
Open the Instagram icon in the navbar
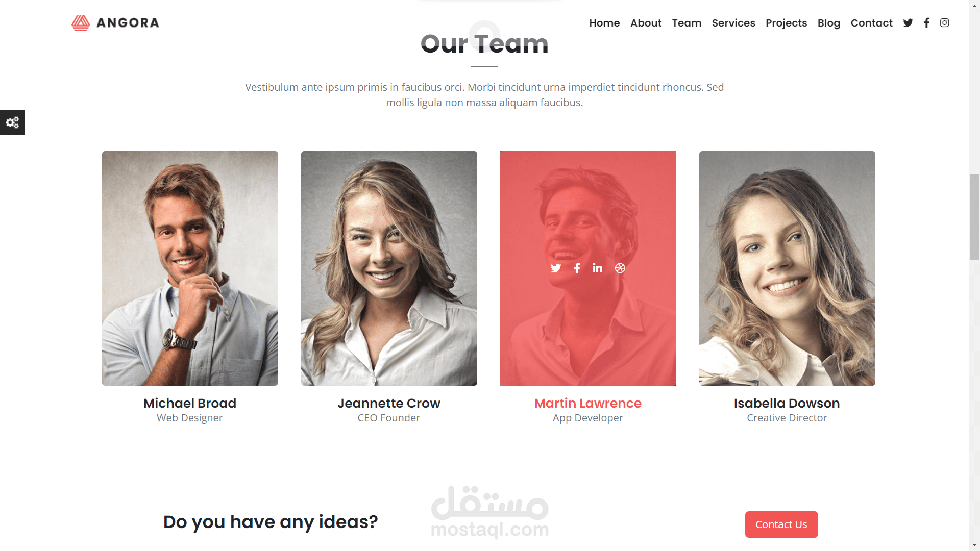(x=945, y=23)
